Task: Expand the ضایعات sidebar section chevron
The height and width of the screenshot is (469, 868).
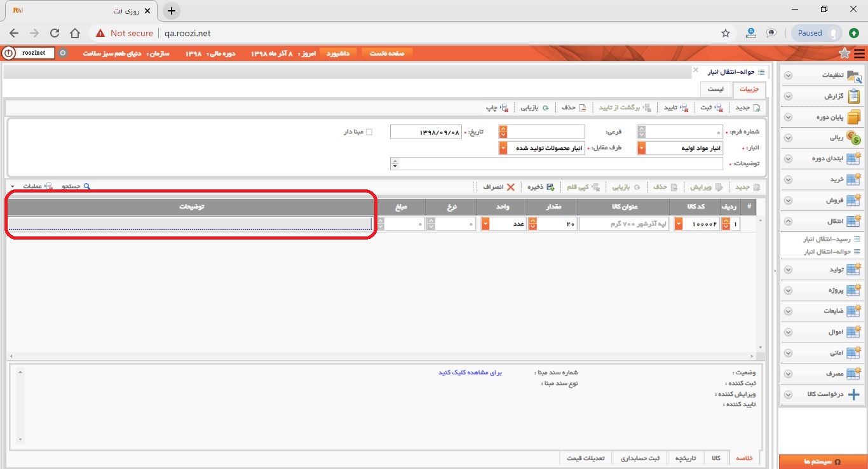Action: tap(788, 311)
